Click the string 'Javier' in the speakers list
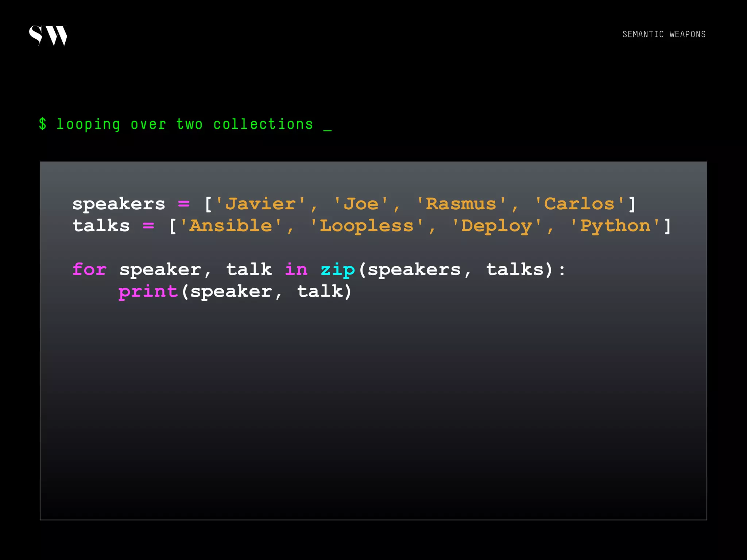Viewport: 747px width, 560px height. pos(260,204)
